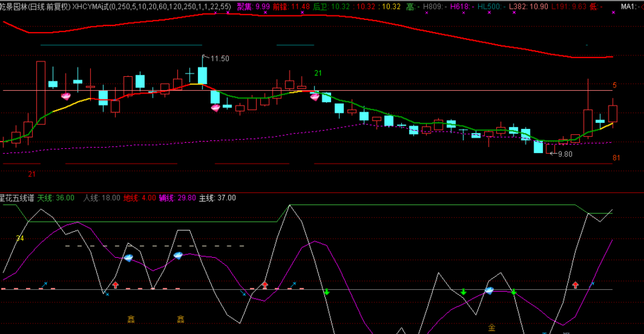The width and height of the screenshot is (644, 334).
Task: Click the last red up-arrow at the indicator's right end
Action: [x=575, y=285]
